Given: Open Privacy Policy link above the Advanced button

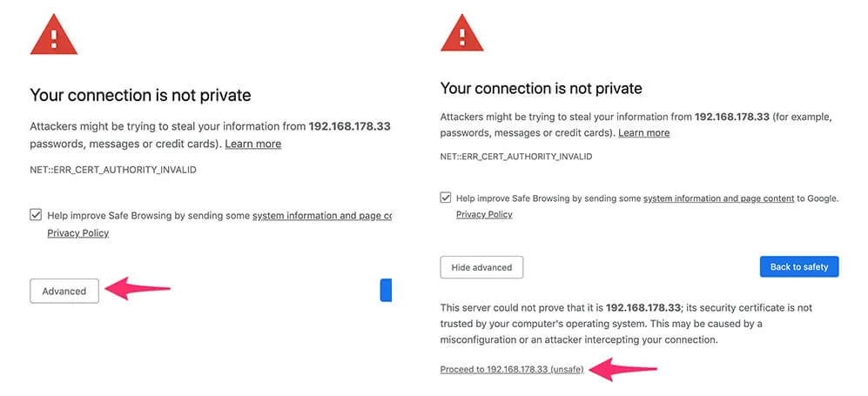Looking at the screenshot, I should (78, 233).
